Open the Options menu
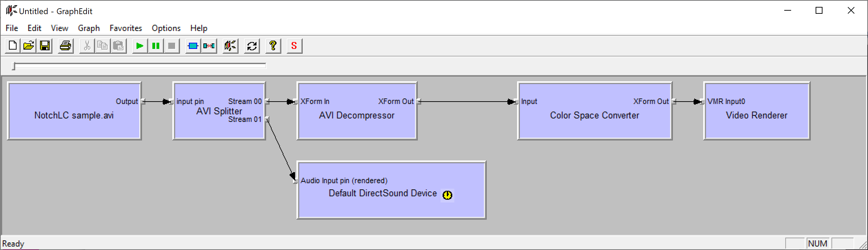868x250 pixels. pos(166,28)
